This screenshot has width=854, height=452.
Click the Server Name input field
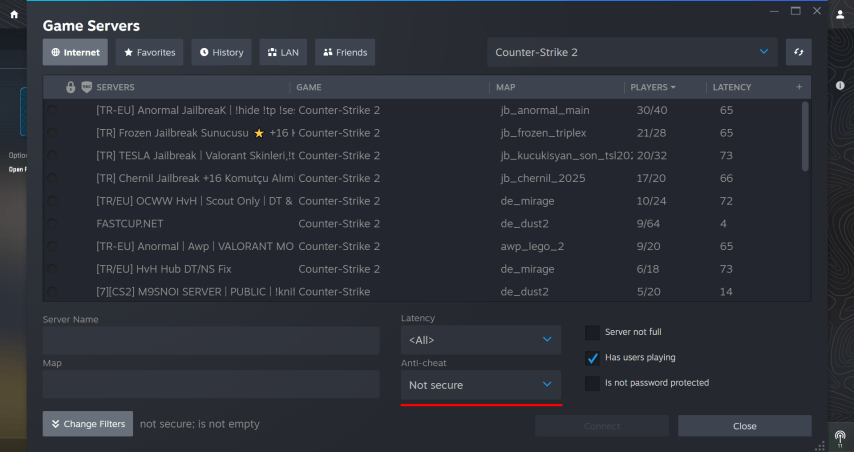pyautogui.click(x=211, y=340)
